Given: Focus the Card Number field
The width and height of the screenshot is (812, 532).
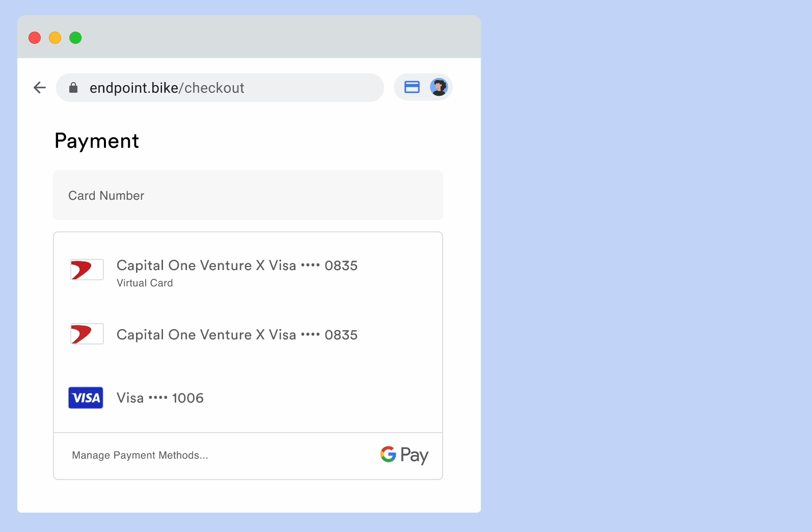Looking at the screenshot, I should point(248,195).
